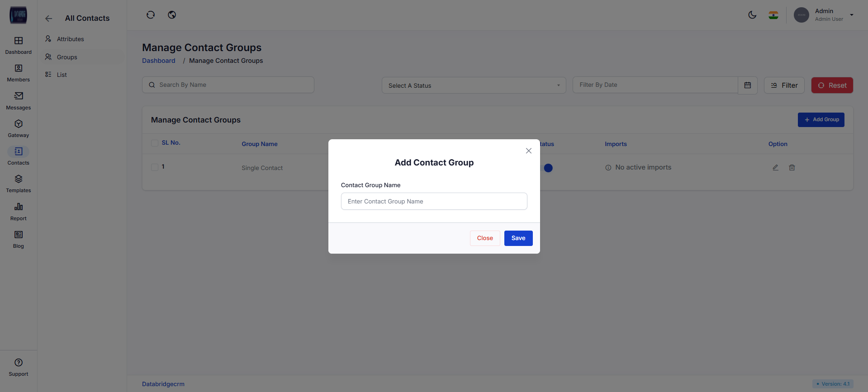Viewport: 868px width, 392px height.
Task: Select List in contacts submenu
Action: pyautogui.click(x=62, y=75)
